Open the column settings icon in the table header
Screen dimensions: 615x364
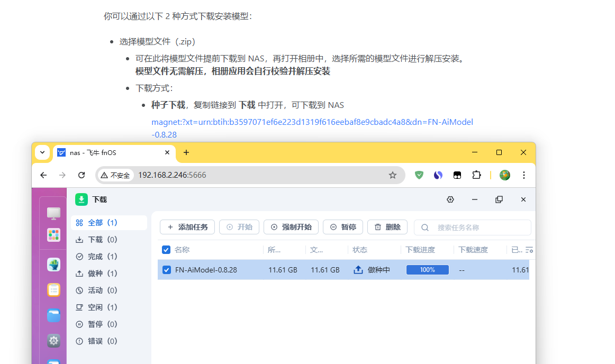pyautogui.click(x=529, y=250)
